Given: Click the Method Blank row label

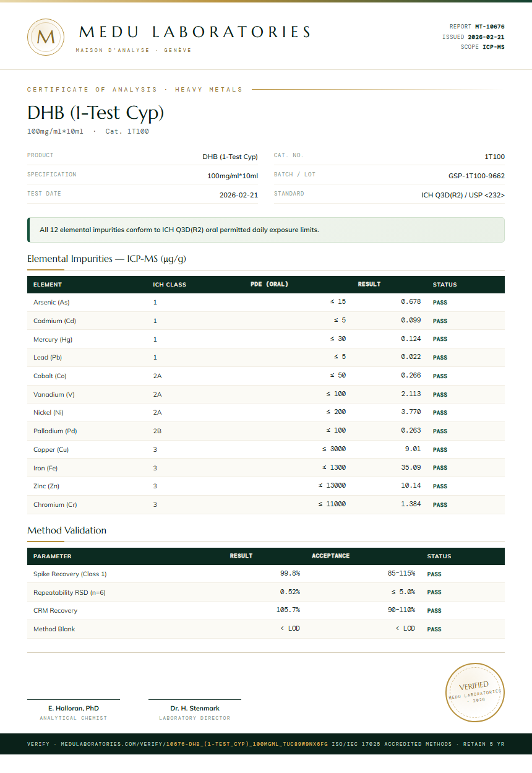Looking at the screenshot, I should [54, 629].
